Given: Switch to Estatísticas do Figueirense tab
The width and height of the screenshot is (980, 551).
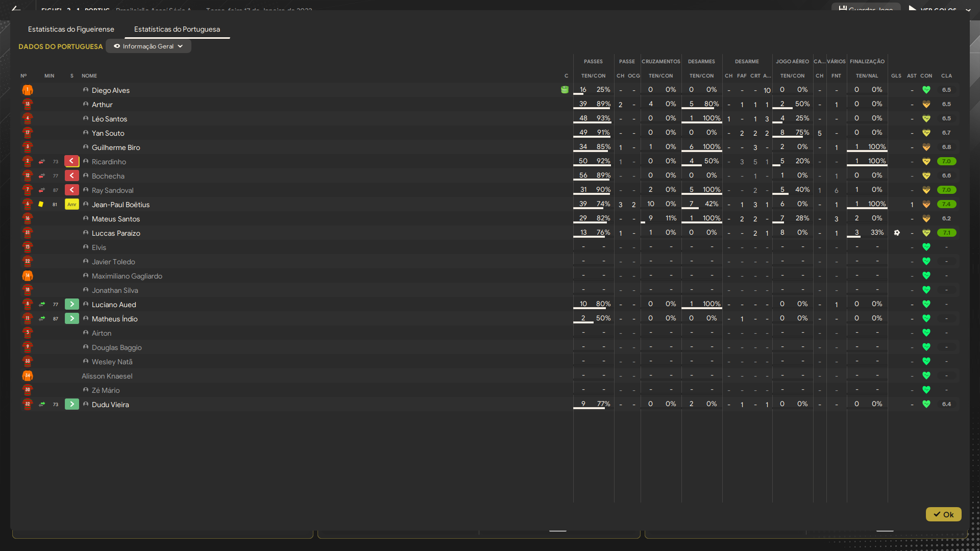Looking at the screenshot, I should pyautogui.click(x=71, y=29).
